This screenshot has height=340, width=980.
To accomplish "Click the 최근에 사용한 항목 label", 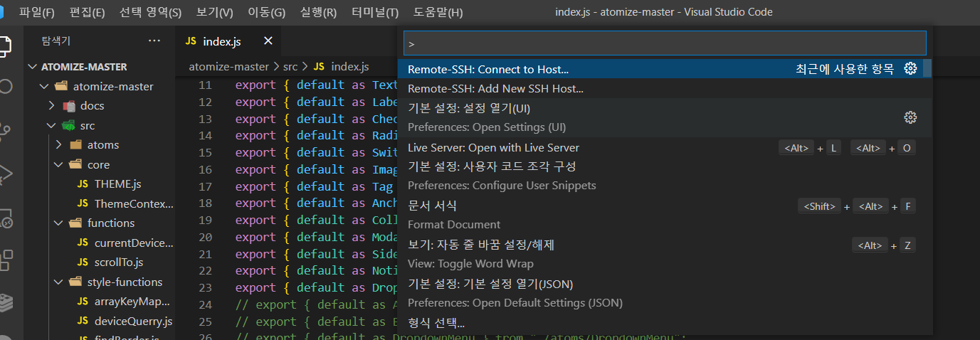I will tap(845, 69).
